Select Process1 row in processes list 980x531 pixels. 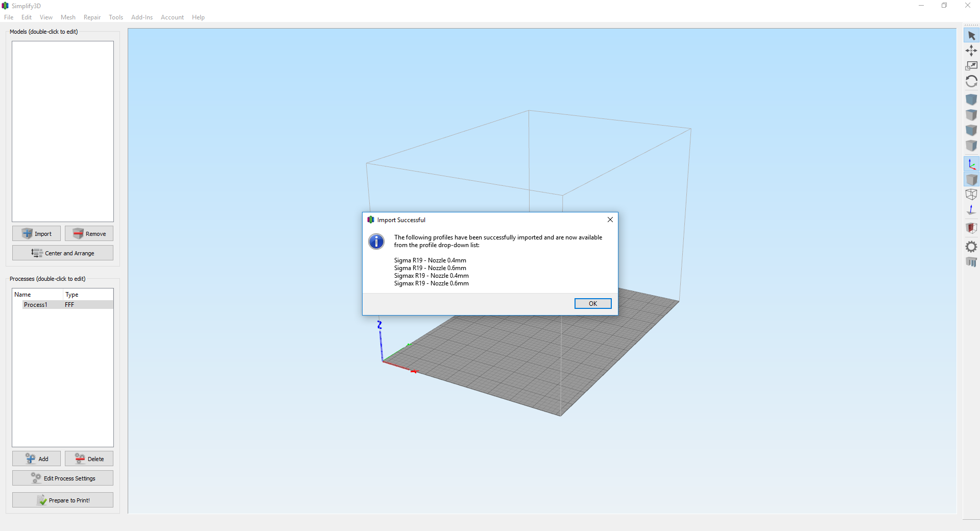click(63, 305)
